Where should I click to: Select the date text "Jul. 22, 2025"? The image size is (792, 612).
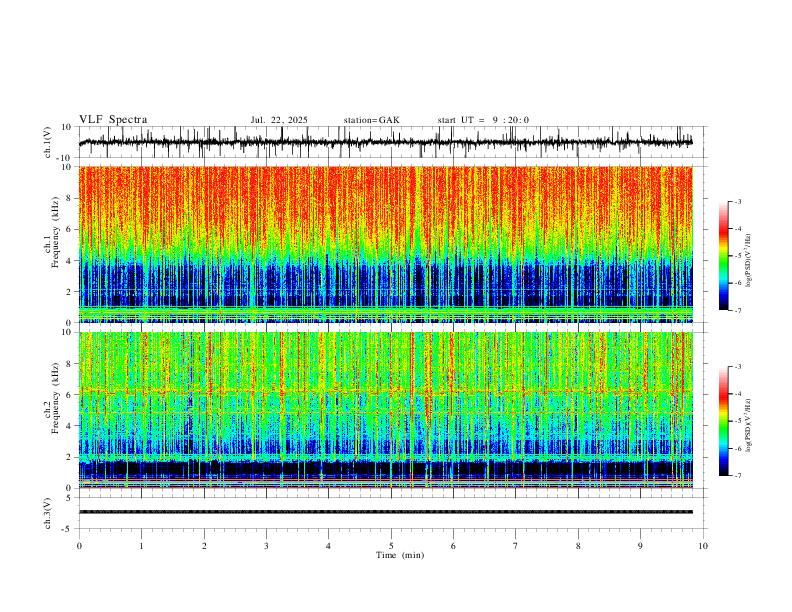pos(279,120)
